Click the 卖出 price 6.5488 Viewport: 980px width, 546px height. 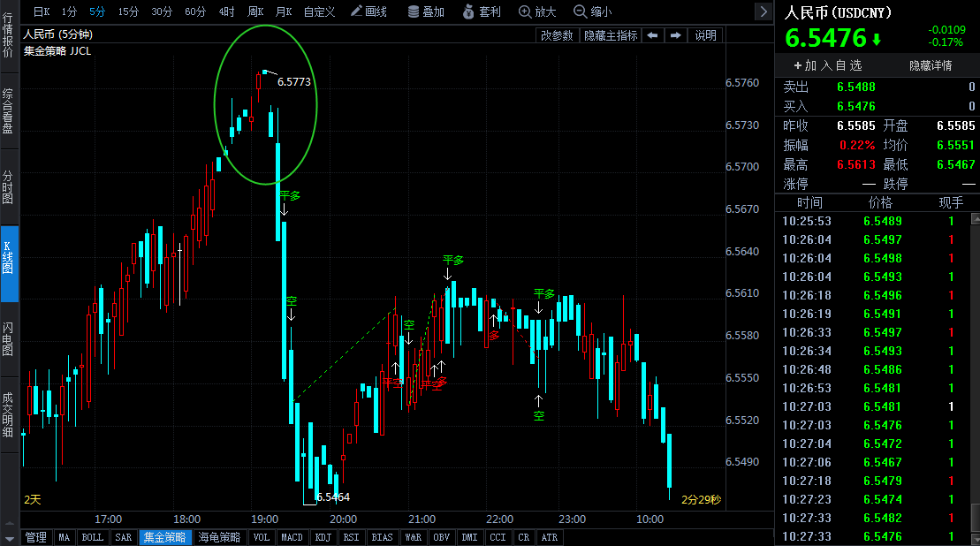point(856,87)
